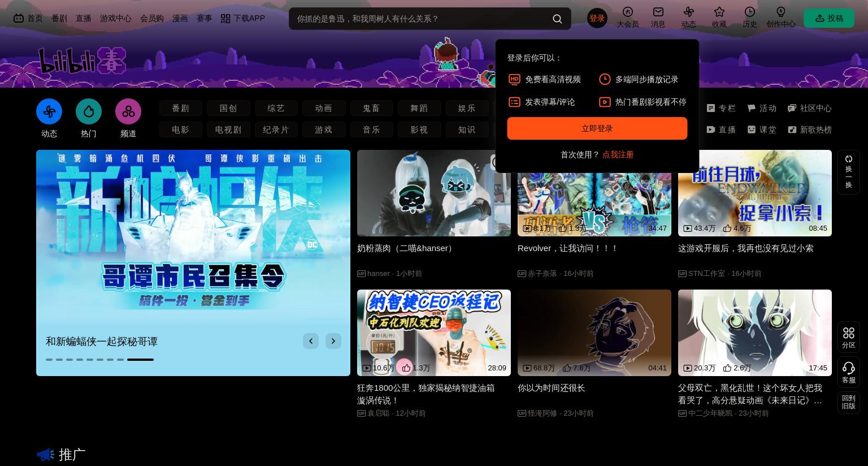Click 点我注册 link
This screenshot has width=868, height=466.
click(x=618, y=154)
